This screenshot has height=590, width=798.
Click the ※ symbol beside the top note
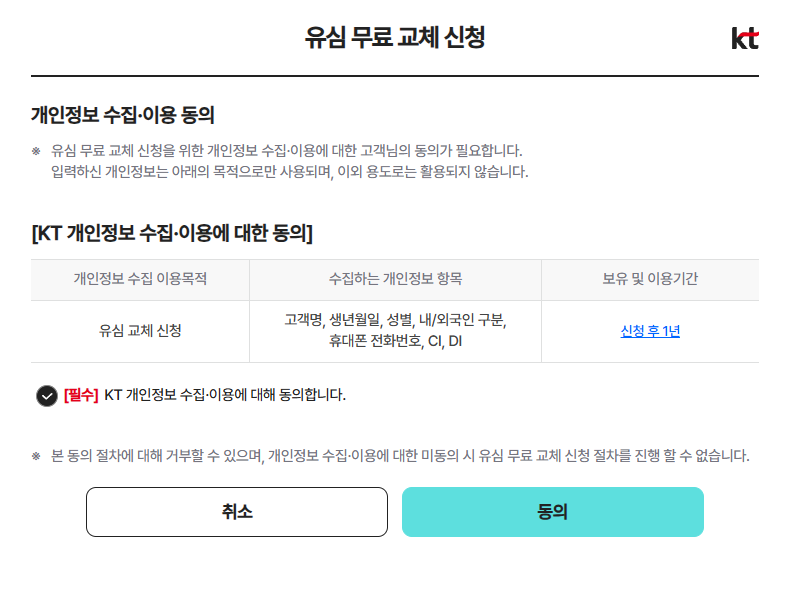[36, 151]
